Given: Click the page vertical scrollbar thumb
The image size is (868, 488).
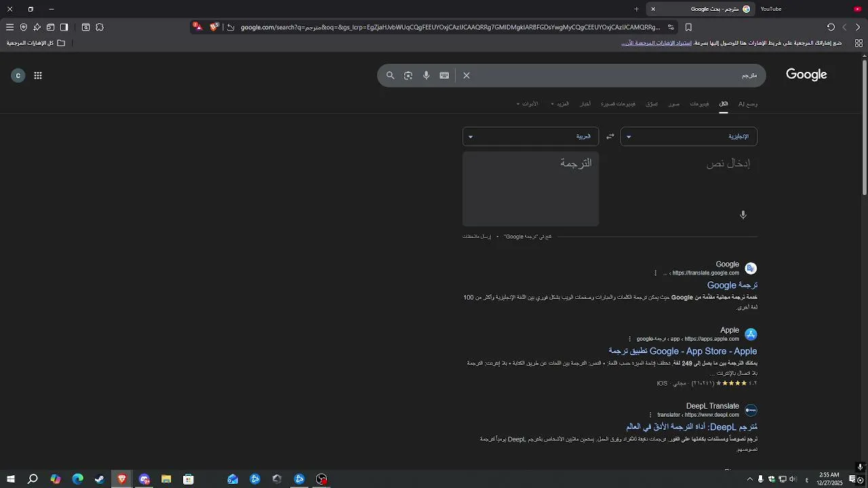Looking at the screenshot, I should [864, 127].
